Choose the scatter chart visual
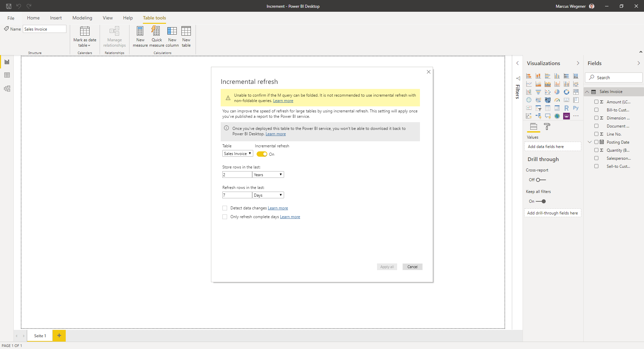This screenshot has width=644, height=349. 548,92
